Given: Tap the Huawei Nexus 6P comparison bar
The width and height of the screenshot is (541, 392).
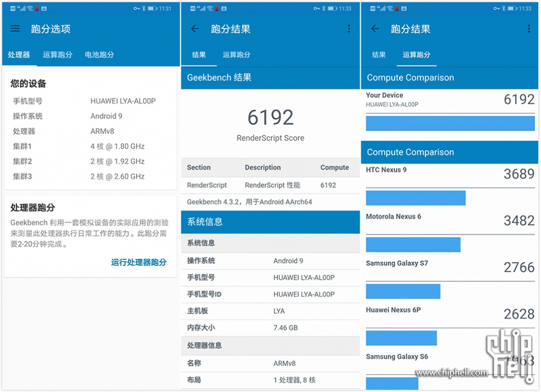Looking at the screenshot, I should pyautogui.click(x=401, y=338).
